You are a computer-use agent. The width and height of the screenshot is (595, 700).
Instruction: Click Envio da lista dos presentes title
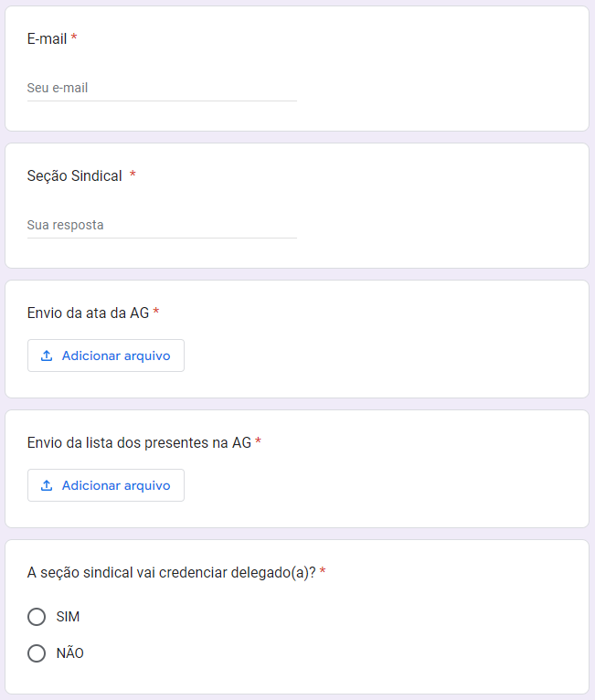click(x=139, y=442)
